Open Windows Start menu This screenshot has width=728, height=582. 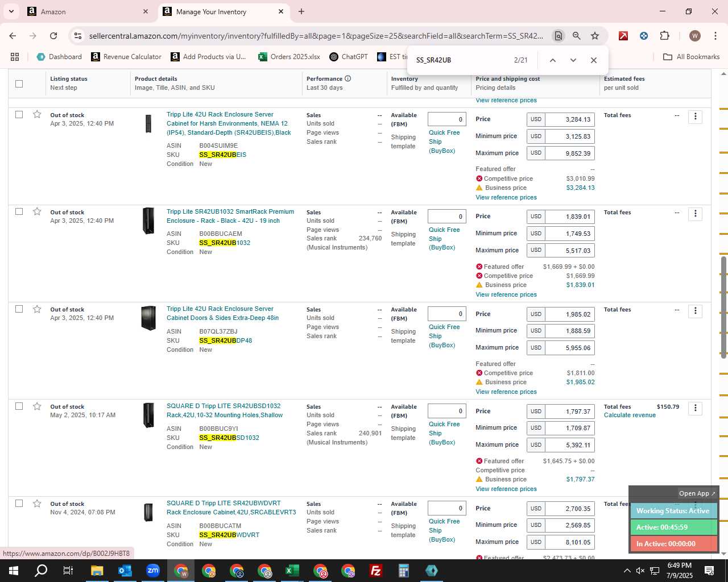pyautogui.click(x=13, y=571)
